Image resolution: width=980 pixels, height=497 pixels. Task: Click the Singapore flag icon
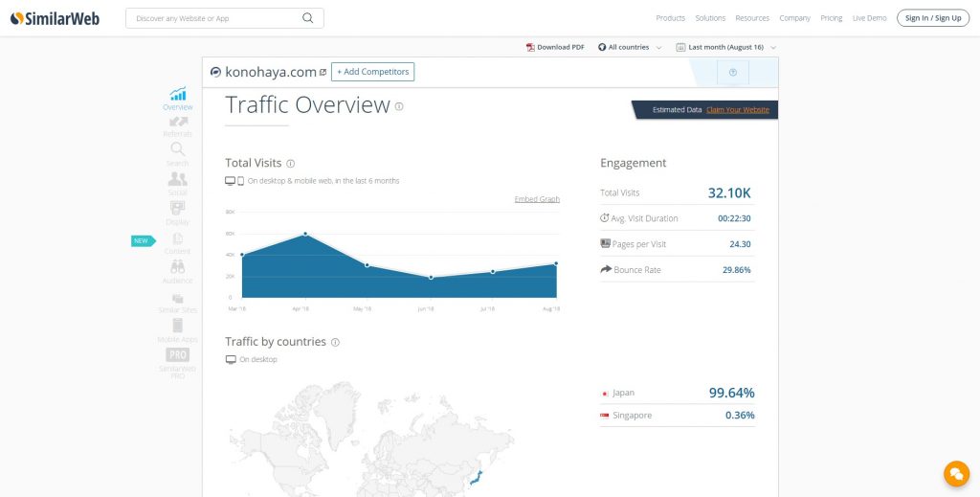point(605,416)
